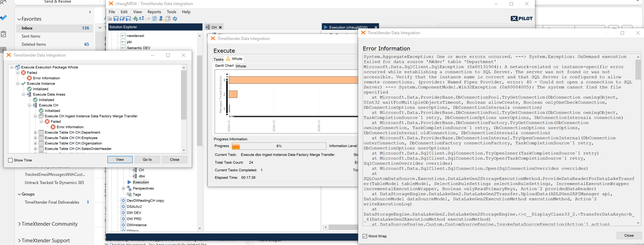Click the Perspectives eye icon
644x245 pixels.
pos(129,188)
